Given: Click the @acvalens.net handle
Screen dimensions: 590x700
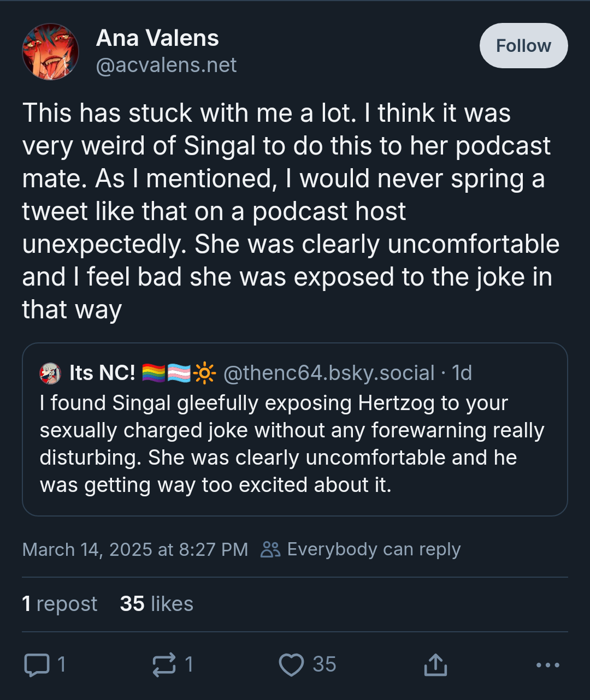Looking at the screenshot, I should tap(166, 66).
